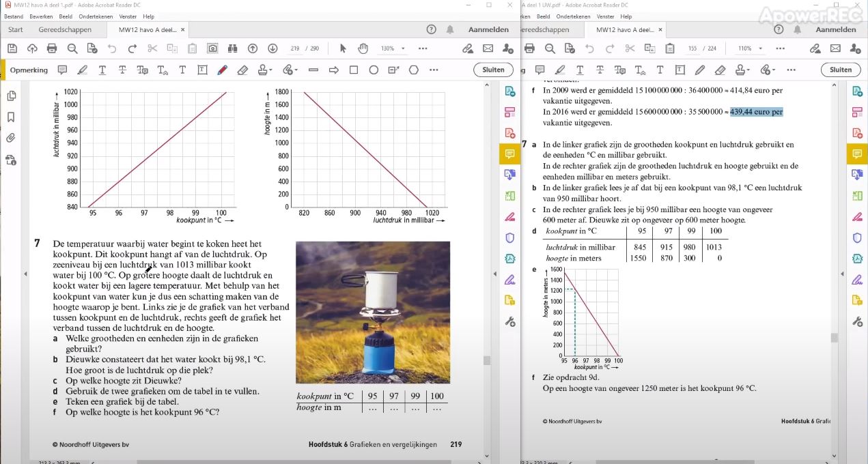Select the red pencil drawing tool
This screenshot has height=464, width=868.
point(222,70)
